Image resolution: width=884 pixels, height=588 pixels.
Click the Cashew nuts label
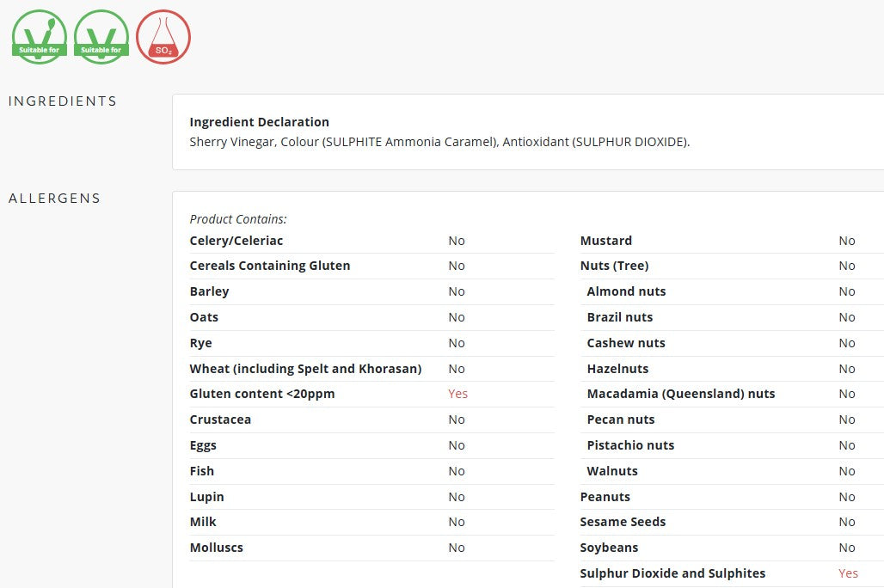coord(626,343)
